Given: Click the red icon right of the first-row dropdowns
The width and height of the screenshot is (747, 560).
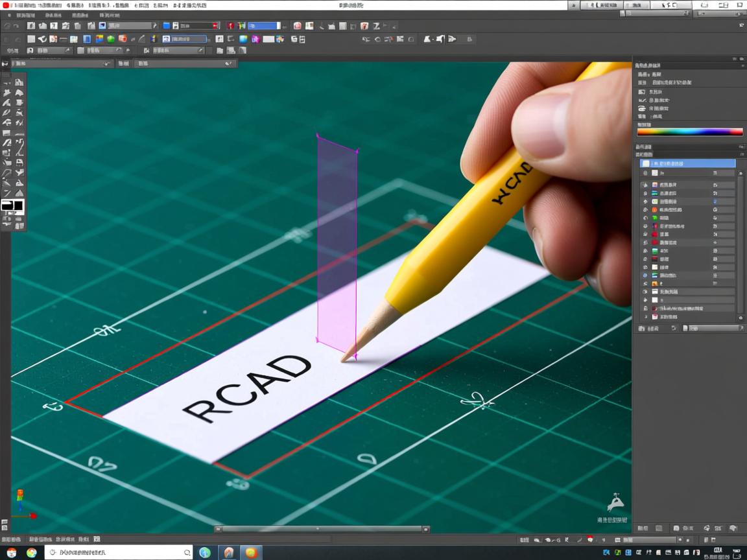Looking at the screenshot, I should 231,26.
